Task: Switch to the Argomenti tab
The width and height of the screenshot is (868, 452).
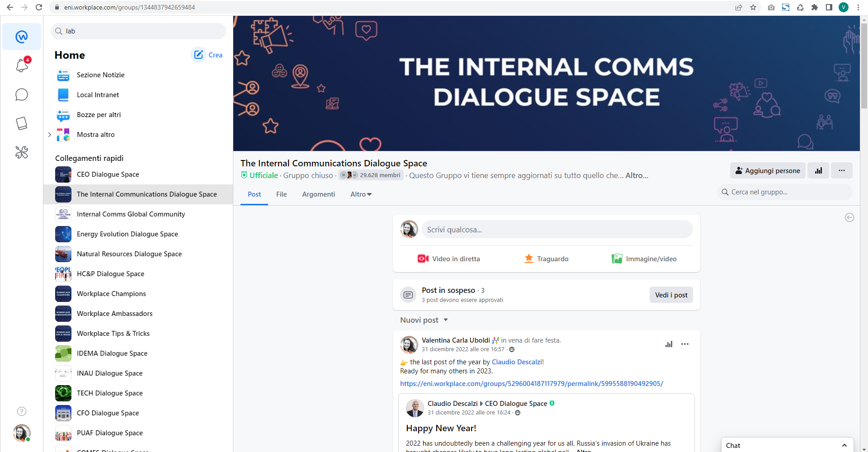Action: click(318, 194)
